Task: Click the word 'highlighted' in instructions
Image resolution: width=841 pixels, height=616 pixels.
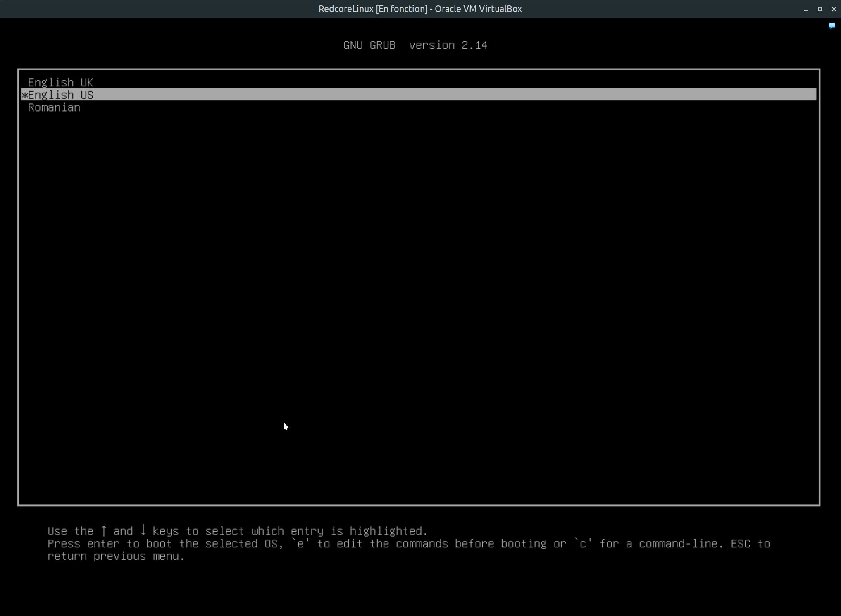Action: click(x=386, y=531)
